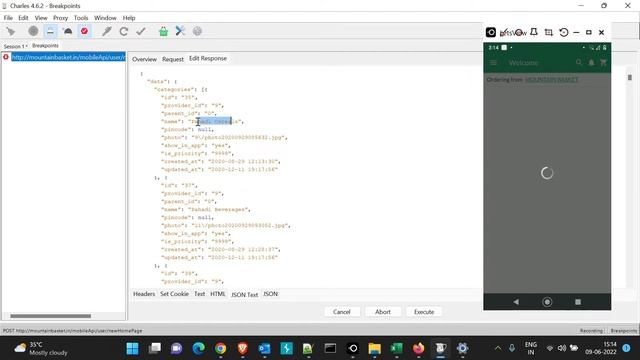This screenshot has height=360, width=640.
Task: Click the Recording status bar indicator
Action: click(591, 331)
